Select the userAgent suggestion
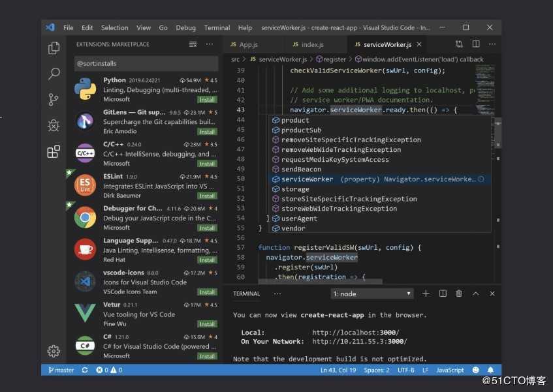This screenshot has height=392, width=553. tap(379, 219)
